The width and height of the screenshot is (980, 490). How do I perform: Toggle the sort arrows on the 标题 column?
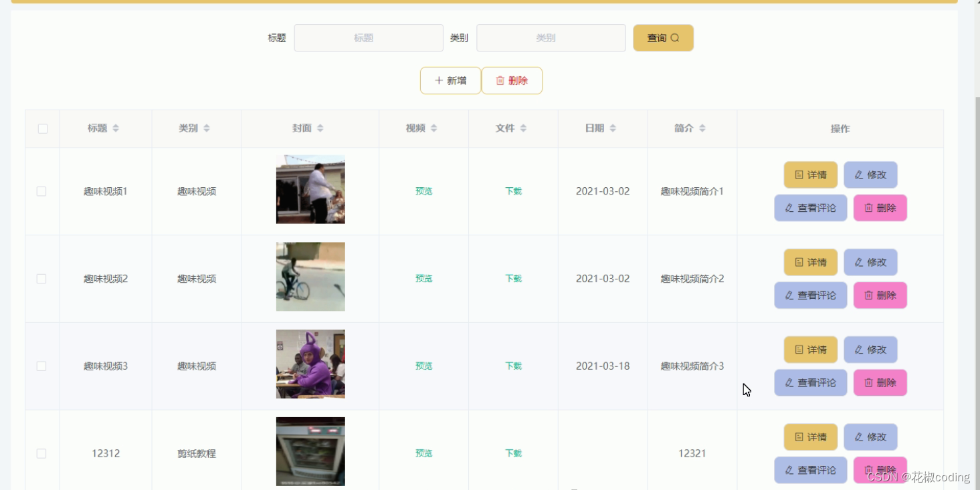(x=115, y=128)
